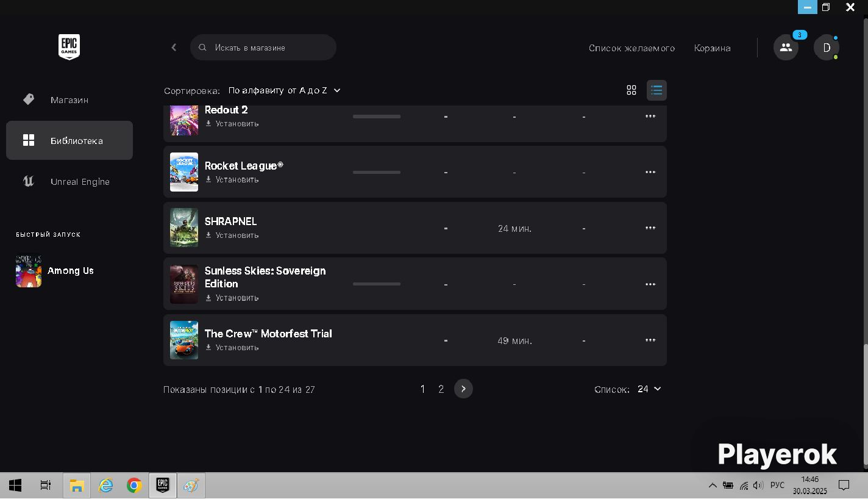This screenshot has width=868, height=499.
Task: Click the Sunless Skies progress bar
Action: 377,284
